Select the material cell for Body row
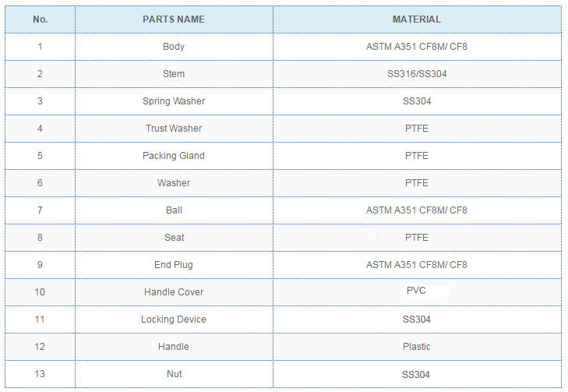This screenshot has height=392, width=568. (x=416, y=47)
